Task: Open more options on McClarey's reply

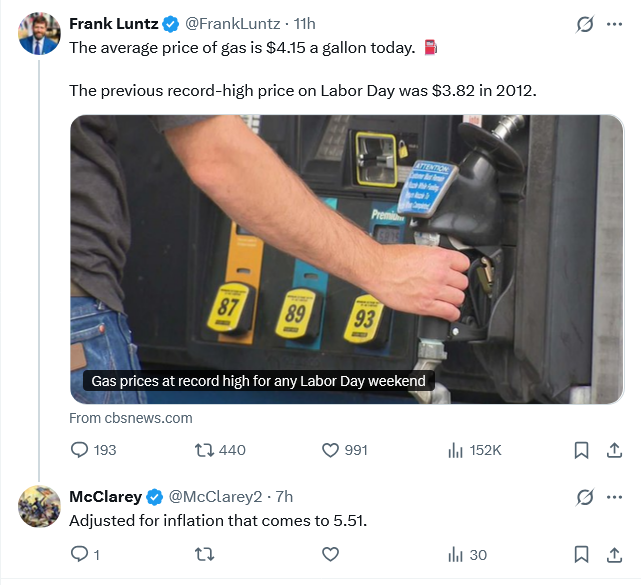Action: point(614,497)
